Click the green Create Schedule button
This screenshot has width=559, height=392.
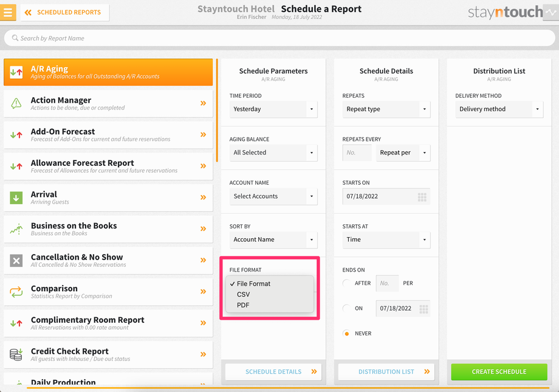(x=499, y=372)
